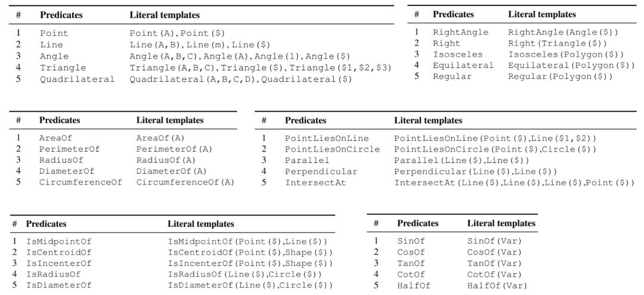Click the IntersectAt predicate name
The image size is (644, 295).
pyautogui.click(x=315, y=183)
